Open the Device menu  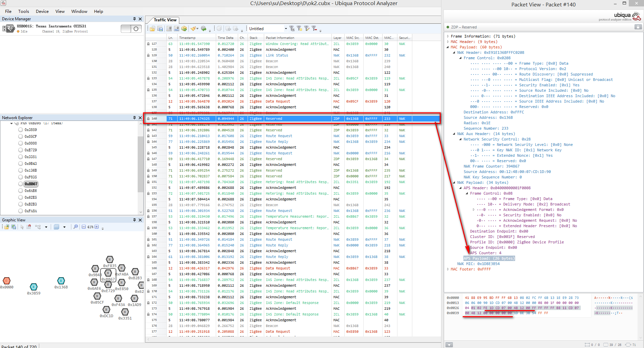click(x=42, y=11)
